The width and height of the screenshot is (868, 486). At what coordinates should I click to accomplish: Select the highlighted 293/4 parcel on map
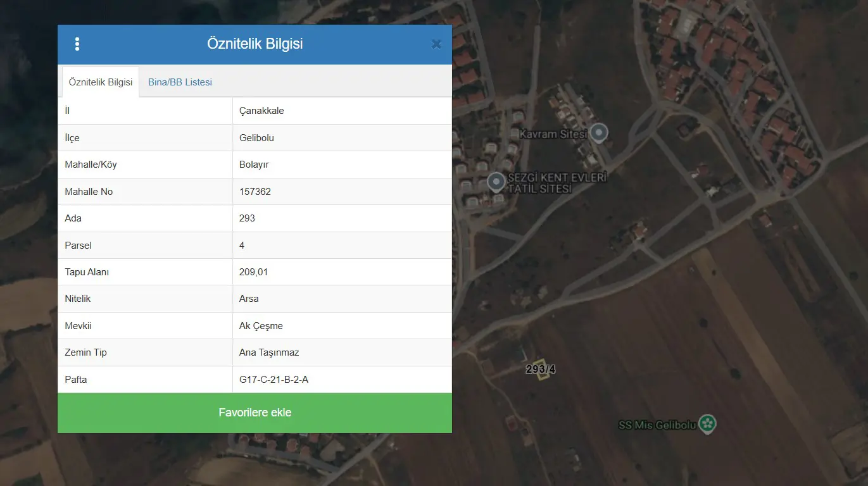coord(541,369)
